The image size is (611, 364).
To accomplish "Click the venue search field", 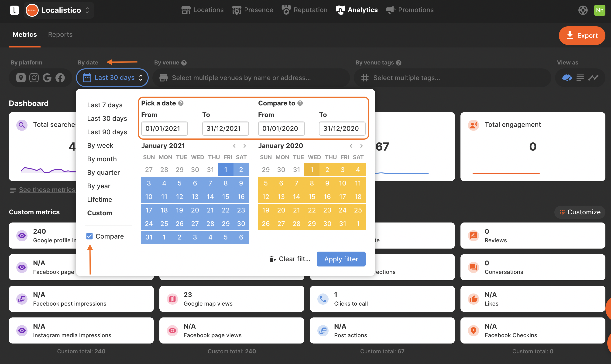I will pyautogui.click(x=251, y=78).
